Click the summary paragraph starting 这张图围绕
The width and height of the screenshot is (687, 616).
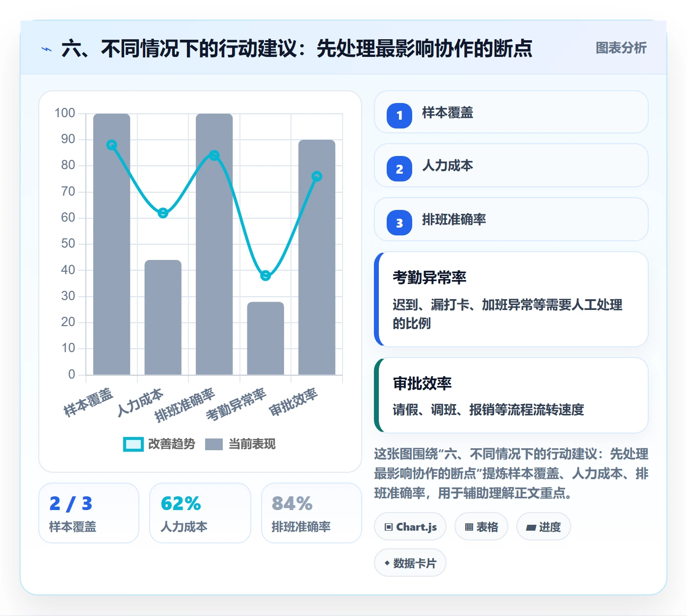coord(511,473)
